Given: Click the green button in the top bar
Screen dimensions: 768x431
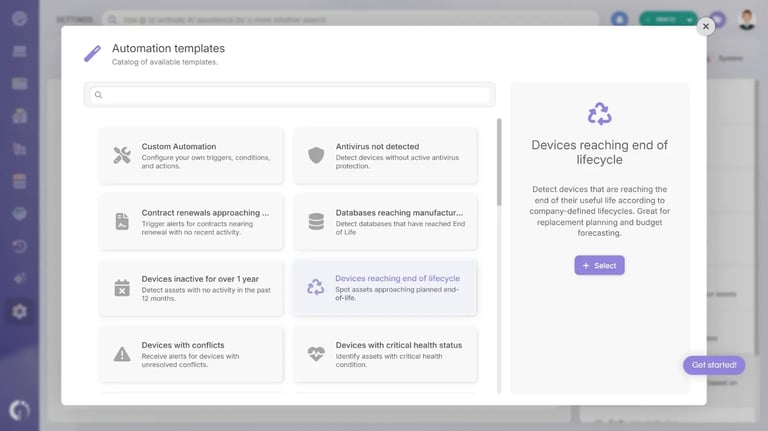Looking at the screenshot, I should tap(669, 20).
